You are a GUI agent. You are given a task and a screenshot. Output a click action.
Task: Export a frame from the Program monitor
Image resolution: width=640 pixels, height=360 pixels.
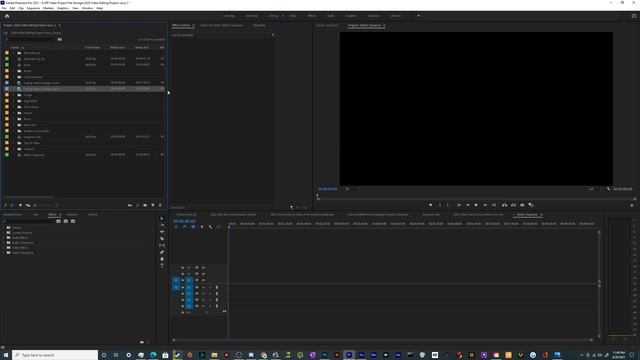[522, 205]
